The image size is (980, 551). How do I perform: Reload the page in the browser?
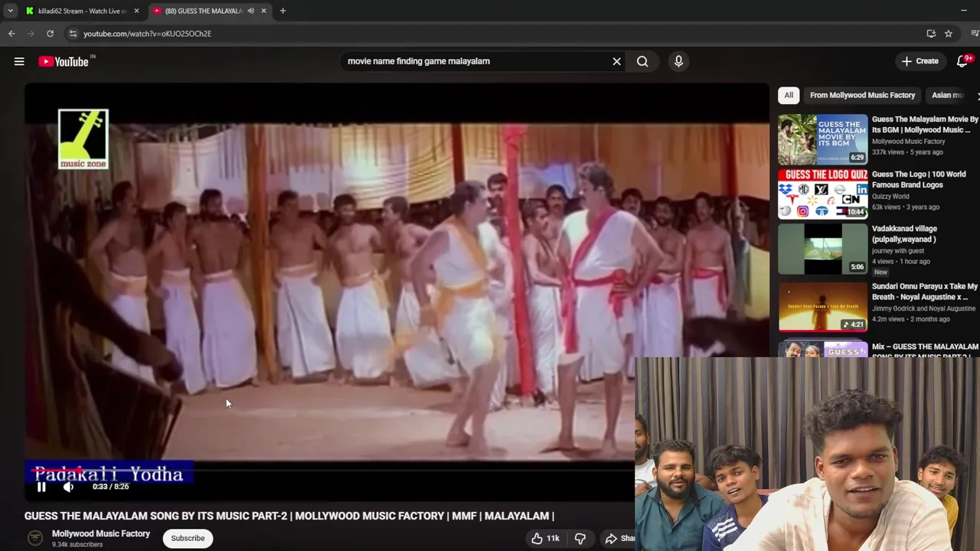pyautogui.click(x=50, y=34)
